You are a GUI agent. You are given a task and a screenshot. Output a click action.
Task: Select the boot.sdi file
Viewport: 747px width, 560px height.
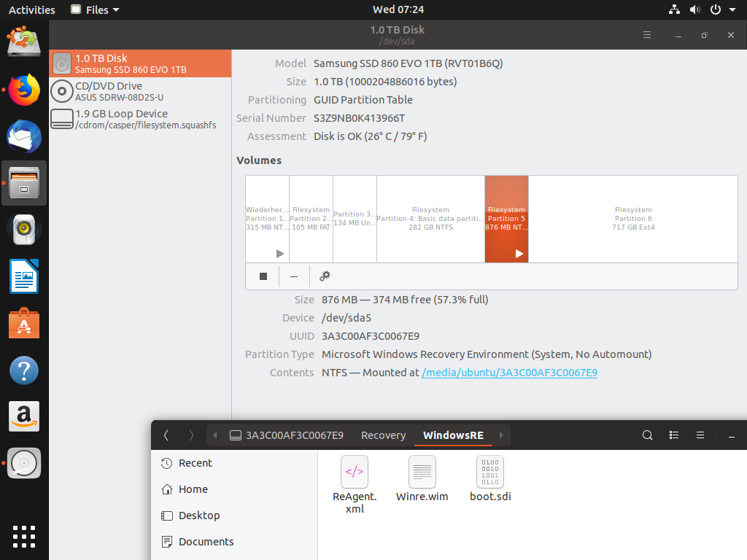pos(490,478)
